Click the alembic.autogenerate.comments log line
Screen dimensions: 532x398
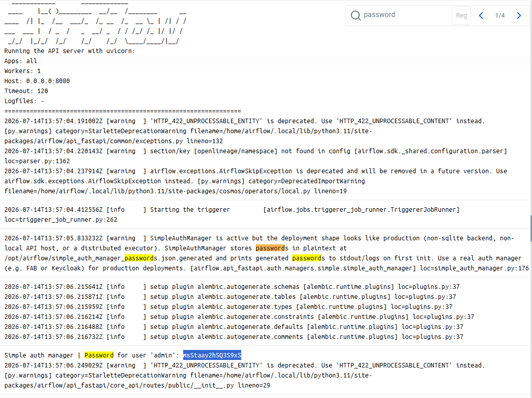[234, 336]
